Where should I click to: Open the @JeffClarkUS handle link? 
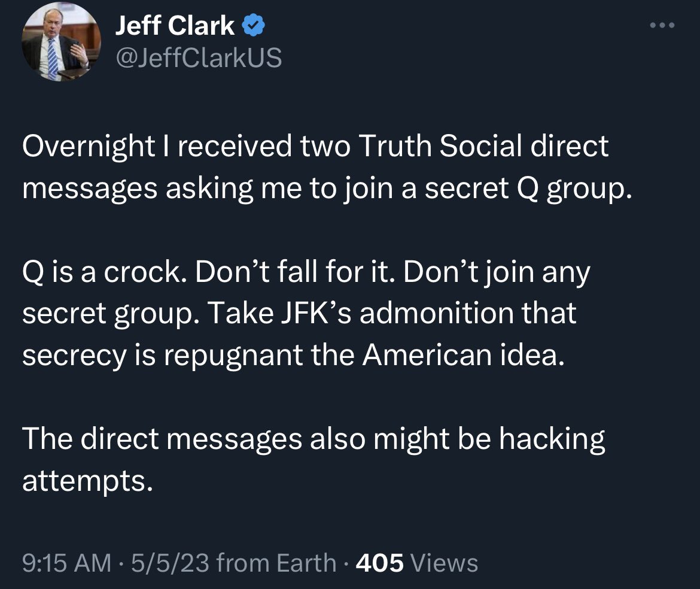click(x=197, y=58)
